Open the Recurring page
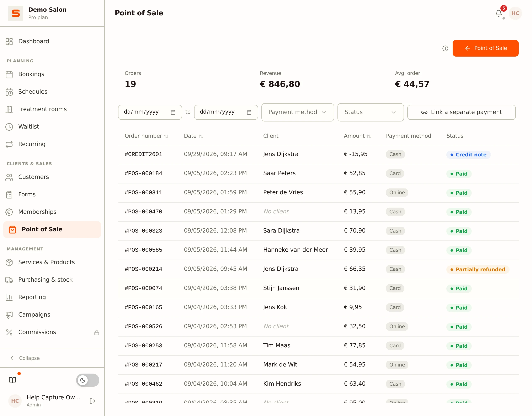 click(52, 144)
